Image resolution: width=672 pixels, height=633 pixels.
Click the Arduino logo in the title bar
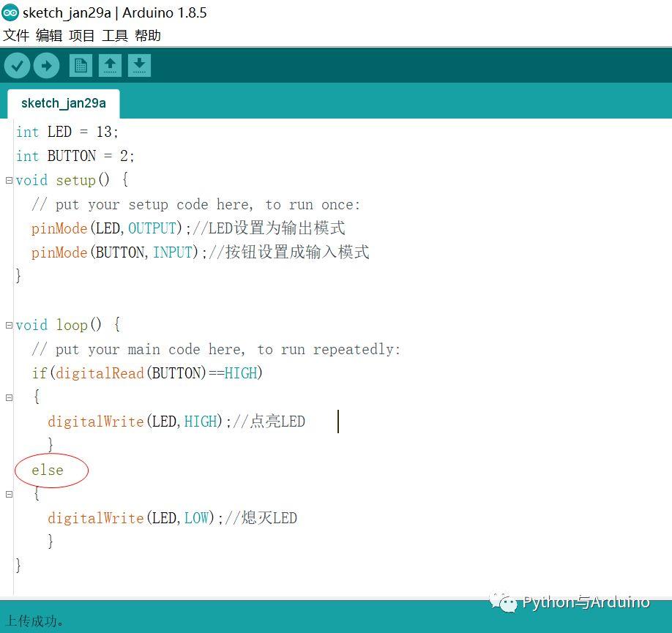point(10,12)
